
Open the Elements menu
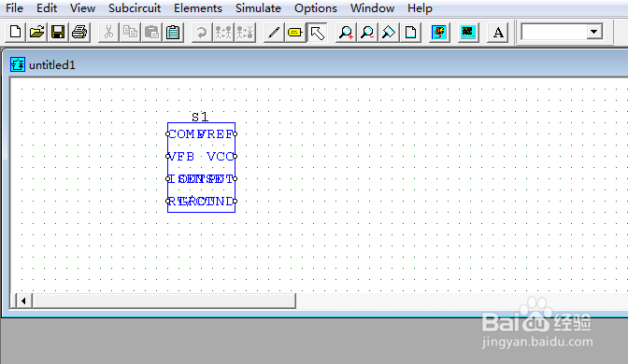[x=198, y=8]
